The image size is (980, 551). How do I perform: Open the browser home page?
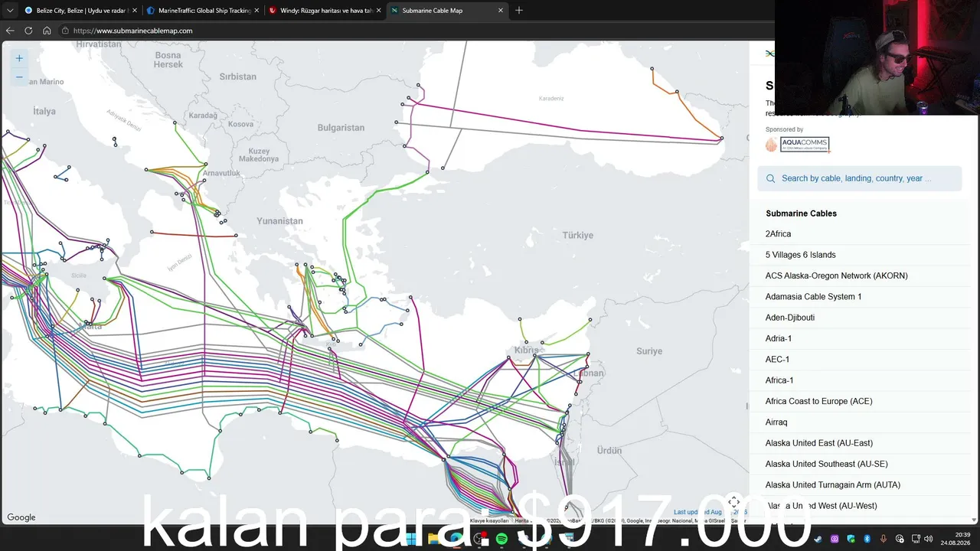tap(47, 31)
